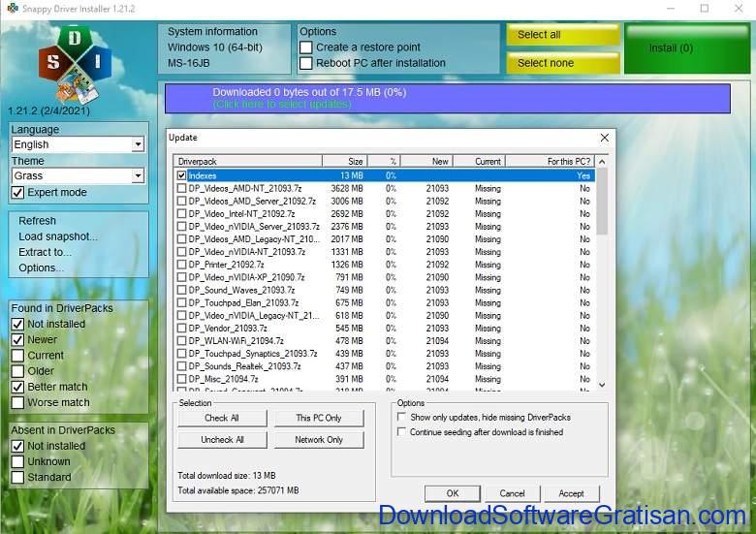The image size is (756, 534).
Task: Select the DP_Video_nVIDIA-XP_21090.7z row
Action: (x=384, y=277)
